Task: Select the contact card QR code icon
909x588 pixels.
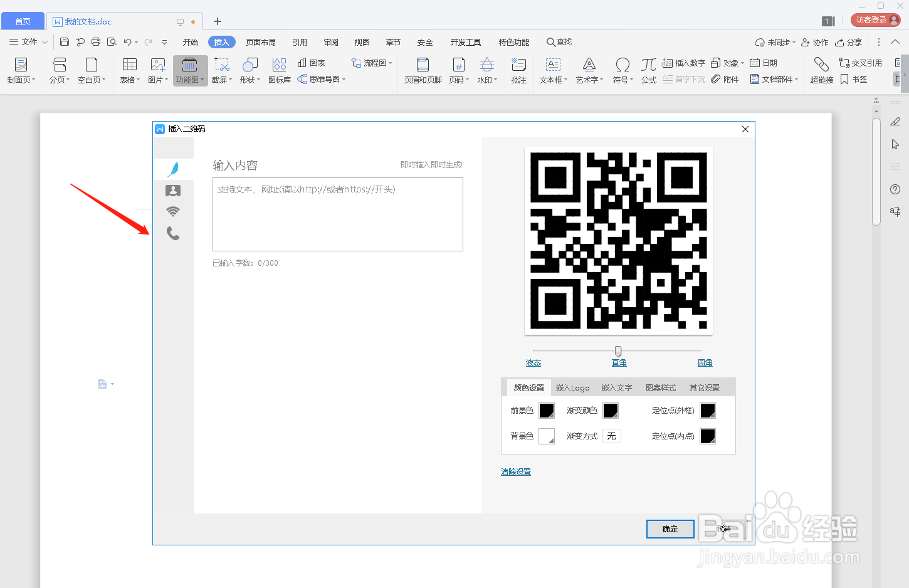Action: click(x=173, y=191)
